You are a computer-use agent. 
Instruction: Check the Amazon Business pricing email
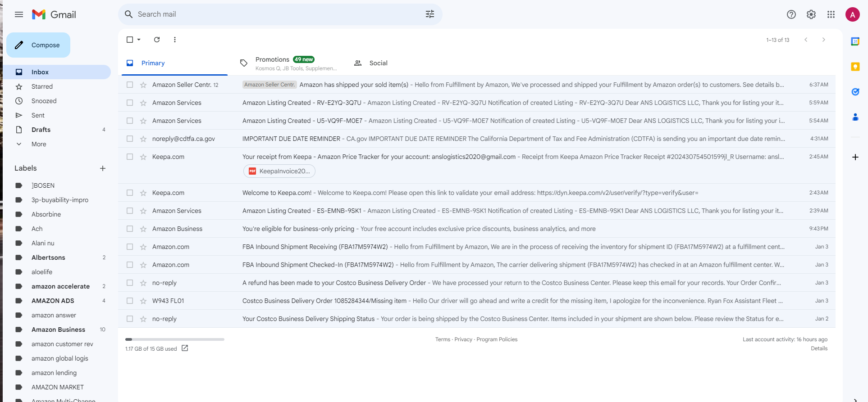coord(130,229)
